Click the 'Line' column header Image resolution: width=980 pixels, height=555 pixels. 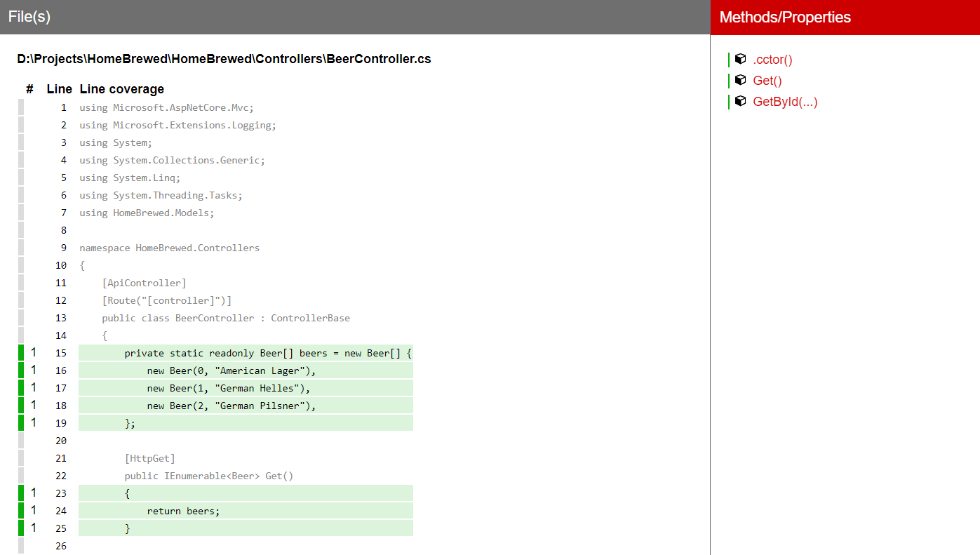pos(60,89)
